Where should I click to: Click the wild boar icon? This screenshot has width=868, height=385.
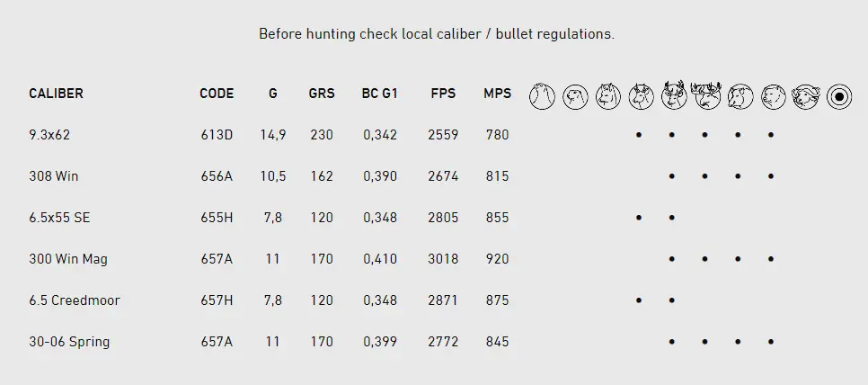[x=740, y=95]
